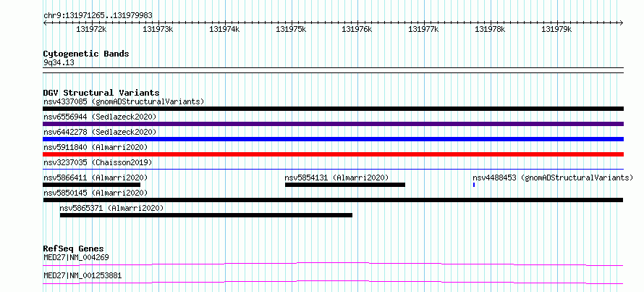Click the 131979k ruler label
The height and width of the screenshot is (292, 644).
556,29
